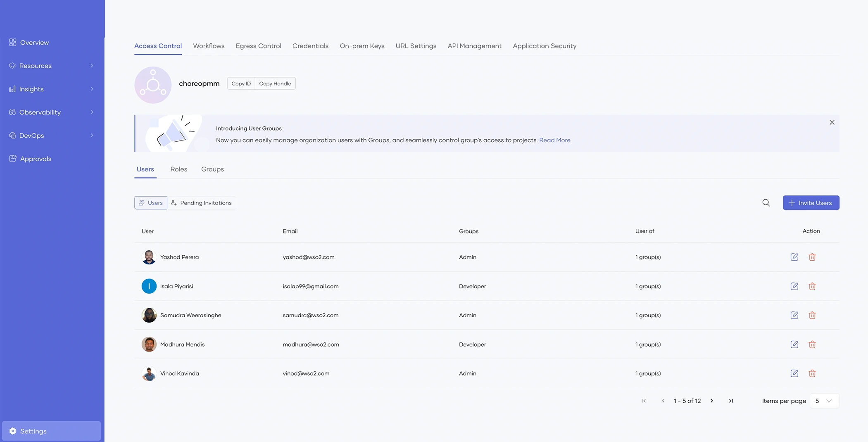Dismiss the Introducing User Groups banner

click(832, 122)
